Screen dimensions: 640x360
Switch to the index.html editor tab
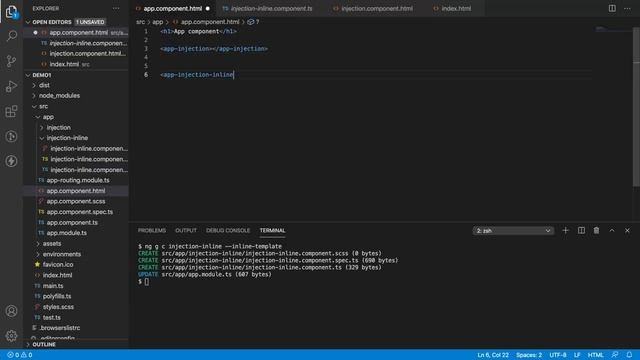click(456, 8)
